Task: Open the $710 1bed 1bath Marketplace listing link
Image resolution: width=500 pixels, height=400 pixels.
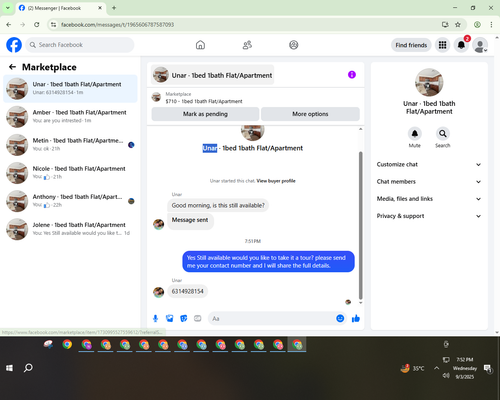Action: [204, 101]
